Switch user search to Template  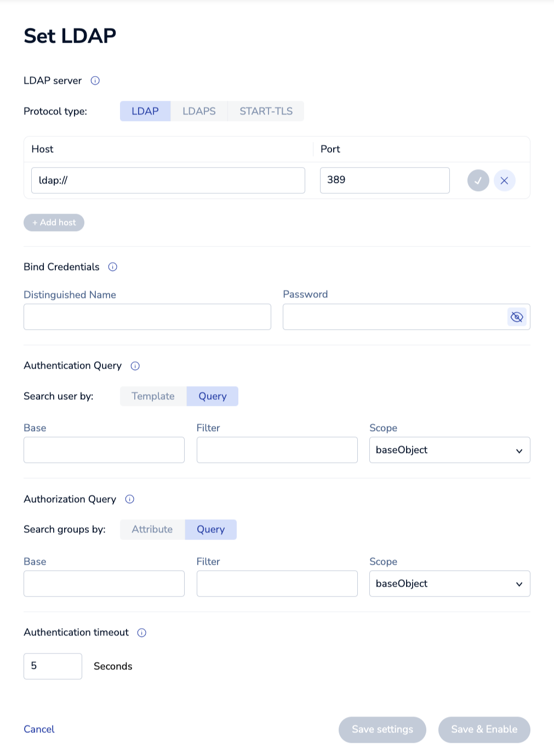(153, 396)
